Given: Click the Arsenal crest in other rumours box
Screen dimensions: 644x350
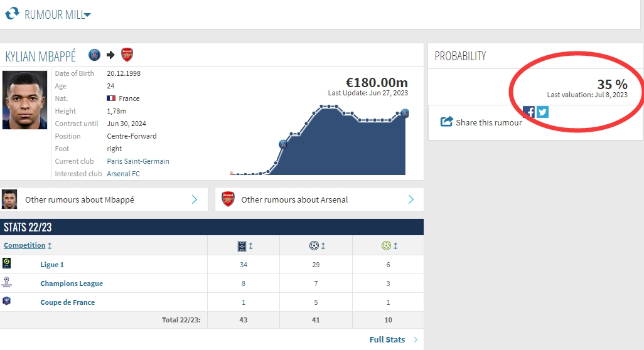Looking at the screenshot, I should point(228,199).
